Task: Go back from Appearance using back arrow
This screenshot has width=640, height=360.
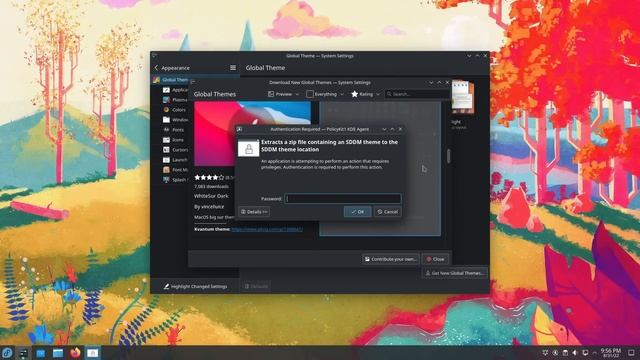Action: [156, 68]
